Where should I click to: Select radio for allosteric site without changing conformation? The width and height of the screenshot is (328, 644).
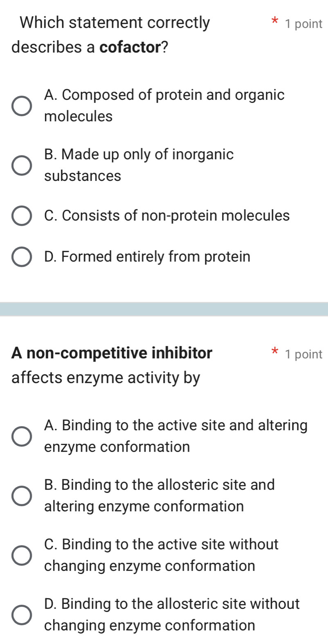point(21,615)
